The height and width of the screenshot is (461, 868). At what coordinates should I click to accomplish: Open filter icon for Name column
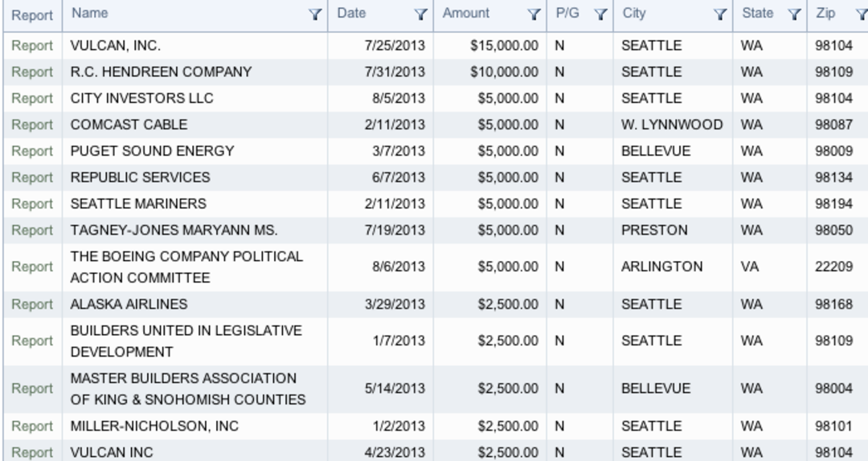pyautogui.click(x=314, y=14)
